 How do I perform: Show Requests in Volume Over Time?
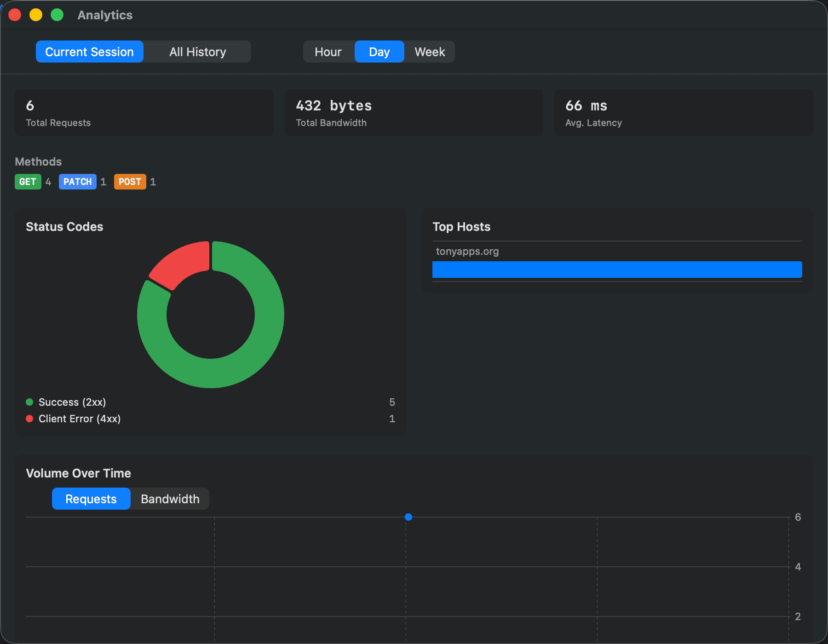click(91, 499)
